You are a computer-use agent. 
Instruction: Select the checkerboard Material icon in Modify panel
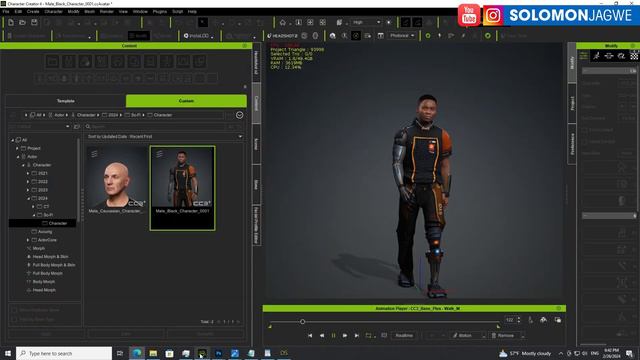(x=634, y=56)
